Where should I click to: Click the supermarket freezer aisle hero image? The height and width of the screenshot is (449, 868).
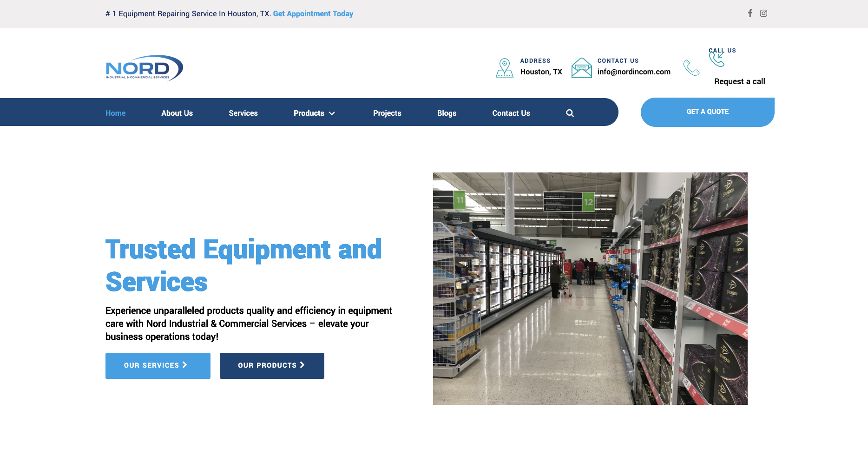point(590,288)
